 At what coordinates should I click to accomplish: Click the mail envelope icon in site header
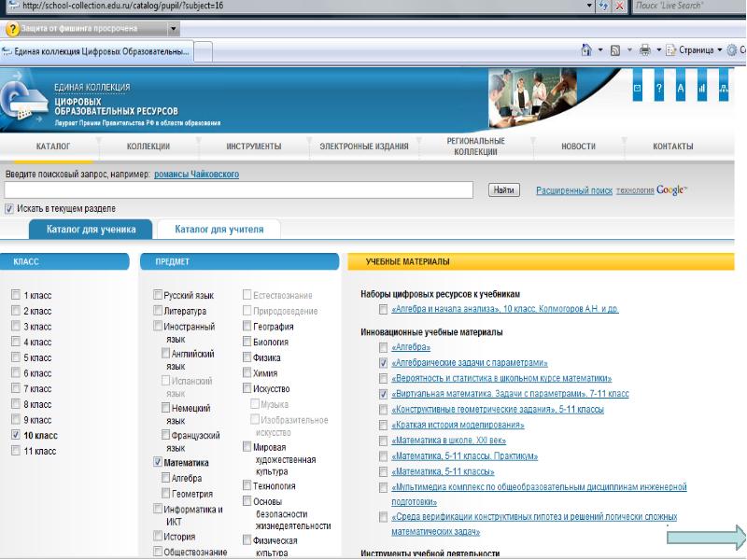point(638,89)
